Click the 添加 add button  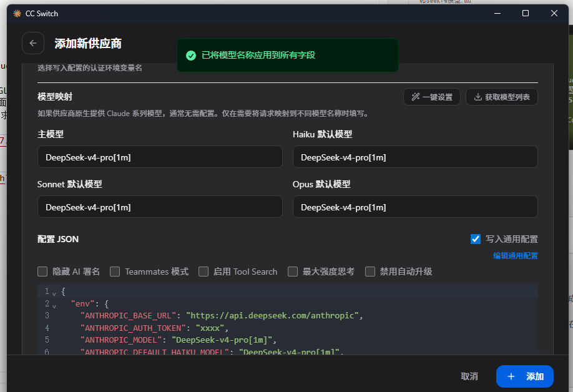525,376
